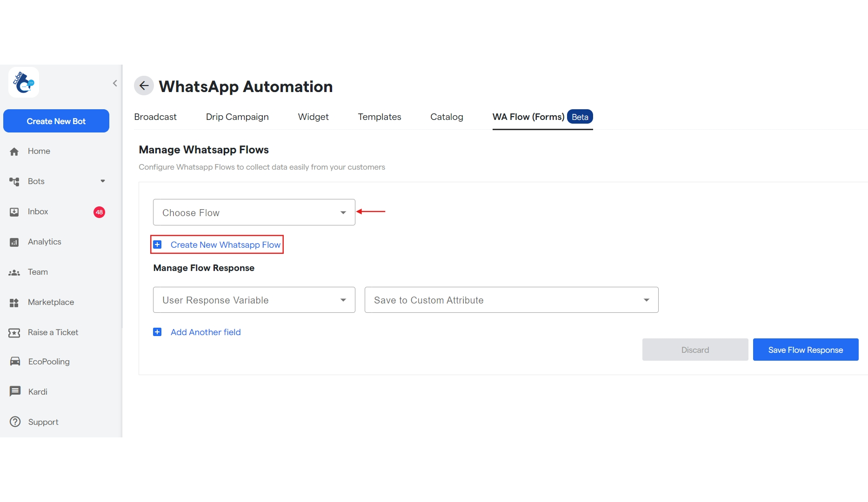Click the back arrow beside WhatsApp Automation

[144, 86]
